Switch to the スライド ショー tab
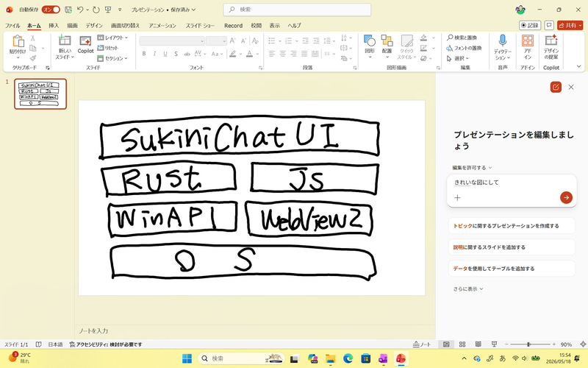 click(200, 26)
